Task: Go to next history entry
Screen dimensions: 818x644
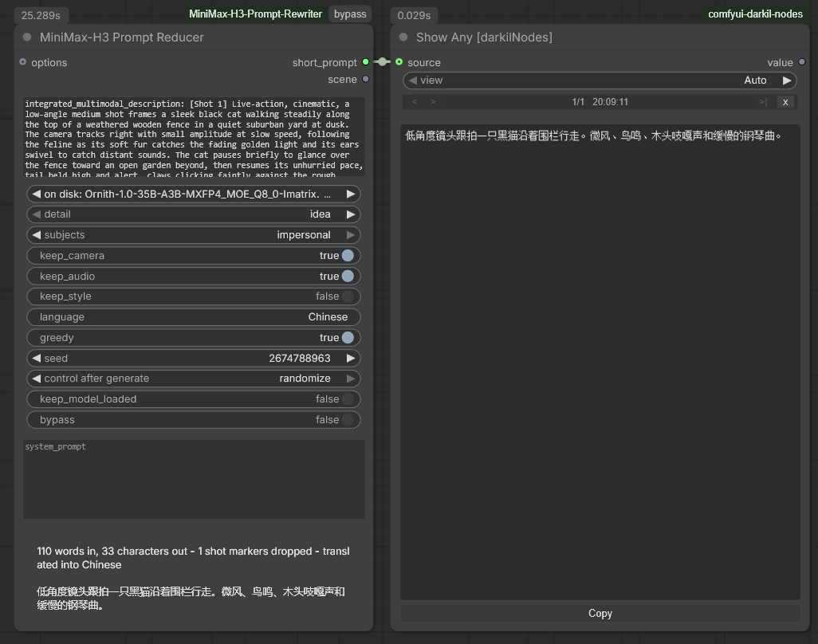Action: [x=433, y=102]
